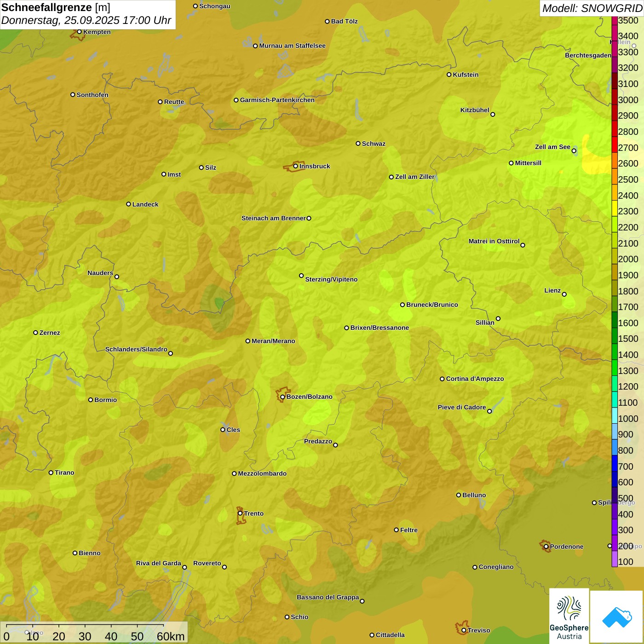Image resolution: width=644 pixels, height=644 pixels.
Task: Click the Steinach am Brenner label
Action: click(x=274, y=218)
